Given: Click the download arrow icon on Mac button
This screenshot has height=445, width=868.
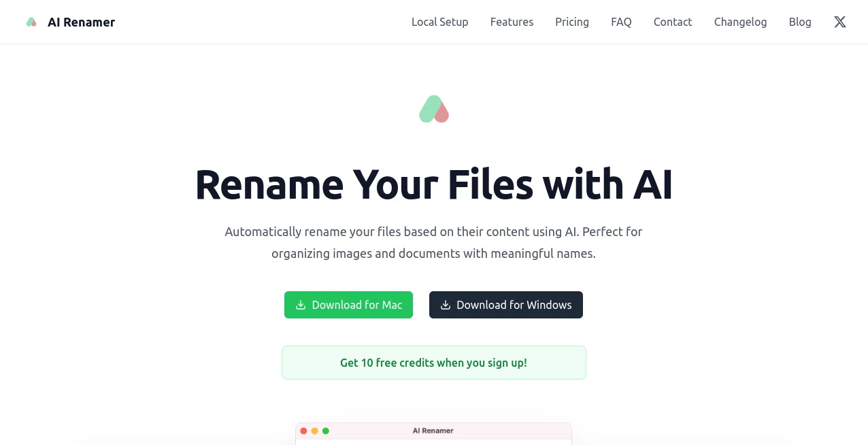Looking at the screenshot, I should point(300,305).
